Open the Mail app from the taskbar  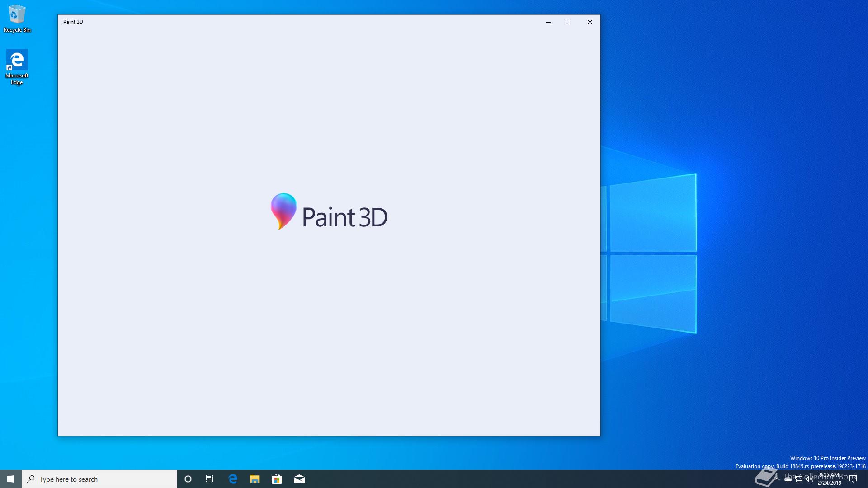pos(299,479)
